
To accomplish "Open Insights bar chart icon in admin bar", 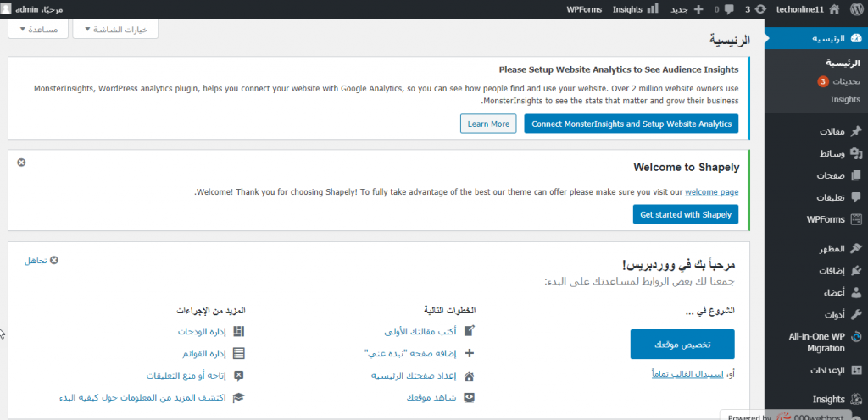I will 654,8.
